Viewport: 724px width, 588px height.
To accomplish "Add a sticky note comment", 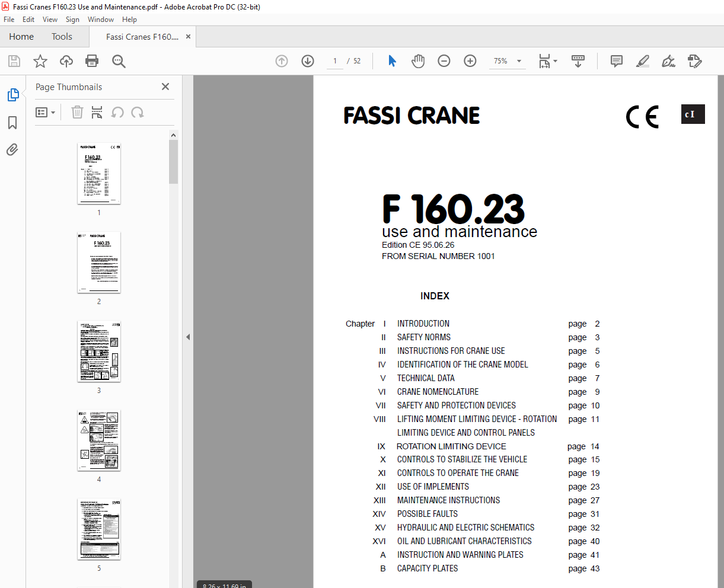I will click(617, 61).
